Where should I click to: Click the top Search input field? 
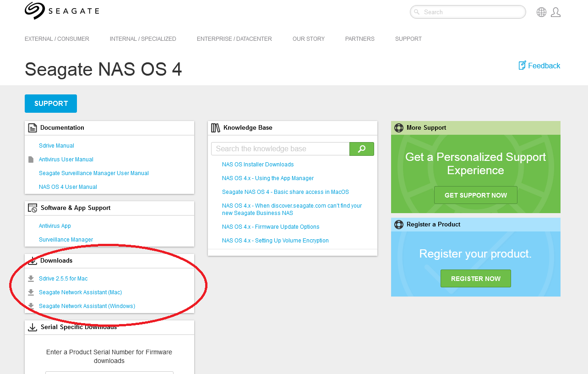[468, 12]
